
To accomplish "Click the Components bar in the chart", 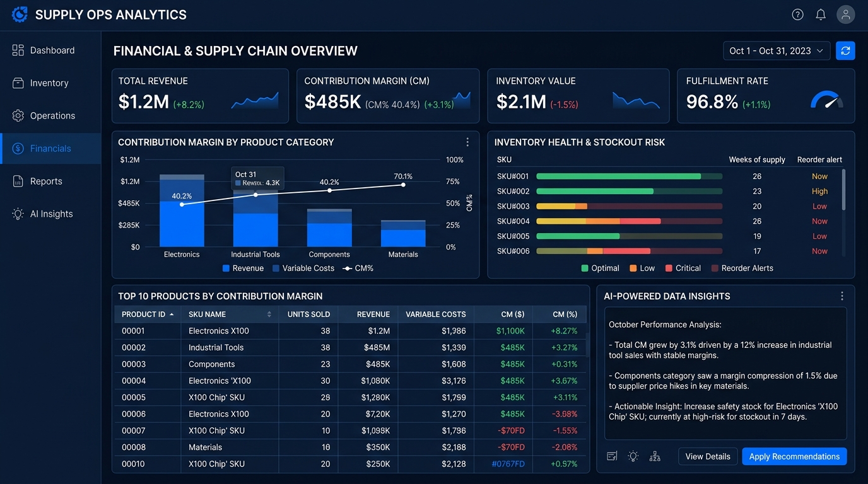I will coord(329,228).
